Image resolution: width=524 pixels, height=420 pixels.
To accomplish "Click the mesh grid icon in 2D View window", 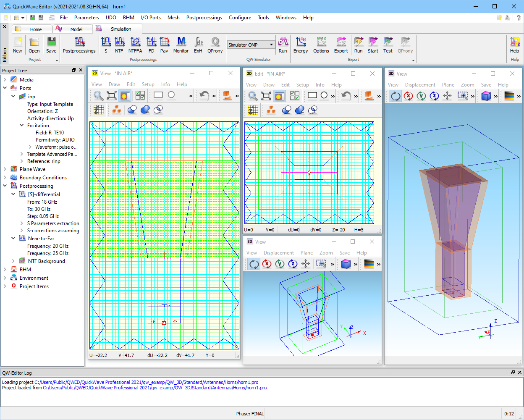I will click(x=99, y=110).
